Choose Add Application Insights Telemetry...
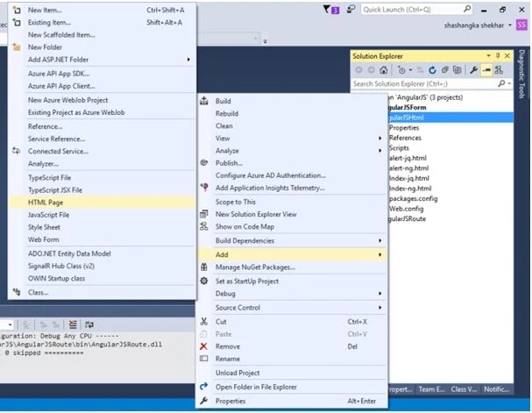This screenshot has height=413, width=532. pos(292,188)
